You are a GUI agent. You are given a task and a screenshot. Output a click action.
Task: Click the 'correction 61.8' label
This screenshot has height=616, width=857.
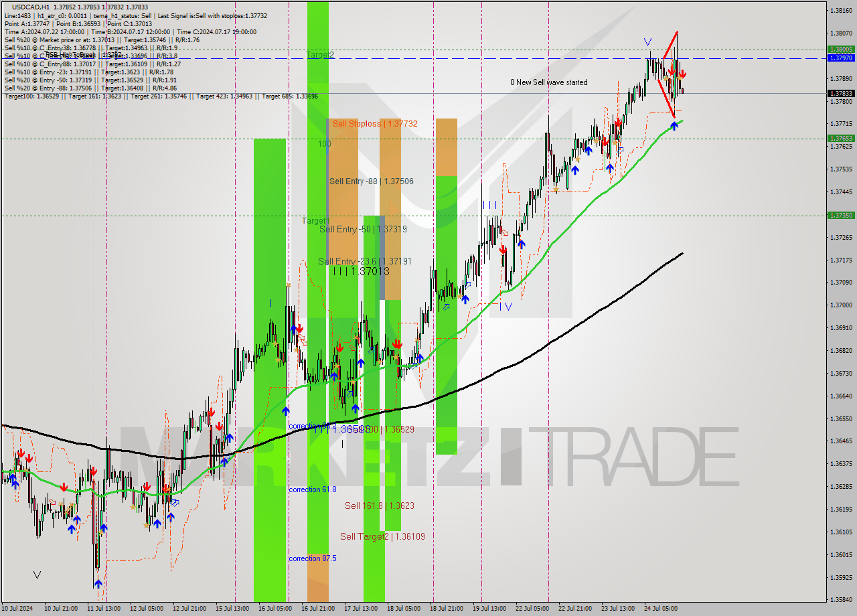tap(313, 489)
